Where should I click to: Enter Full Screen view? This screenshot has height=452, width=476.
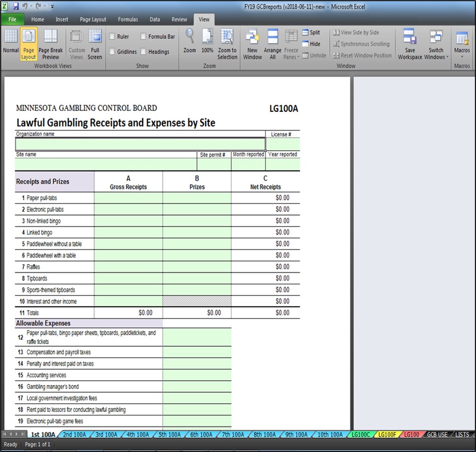pyautogui.click(x=95, y=43)
